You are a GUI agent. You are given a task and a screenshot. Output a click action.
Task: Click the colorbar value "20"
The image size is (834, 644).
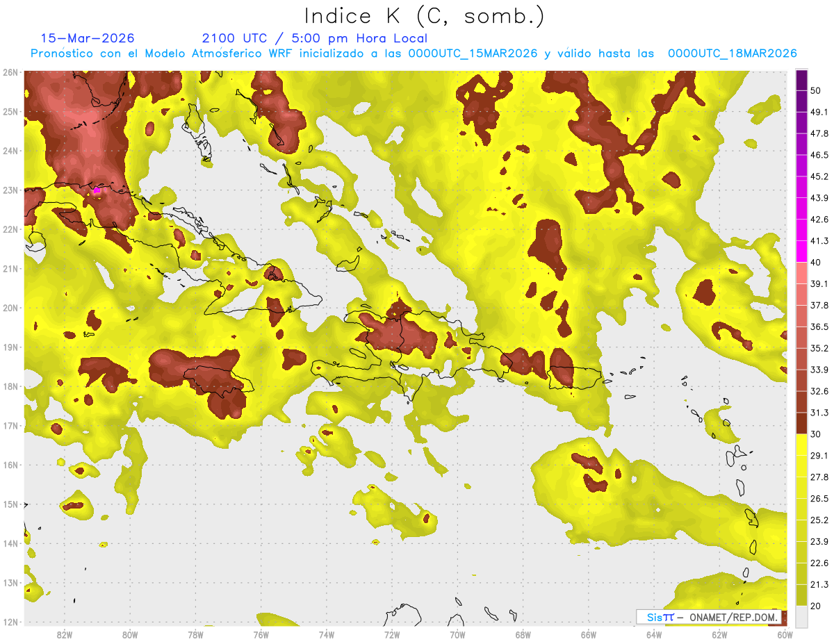pos(816,606)
